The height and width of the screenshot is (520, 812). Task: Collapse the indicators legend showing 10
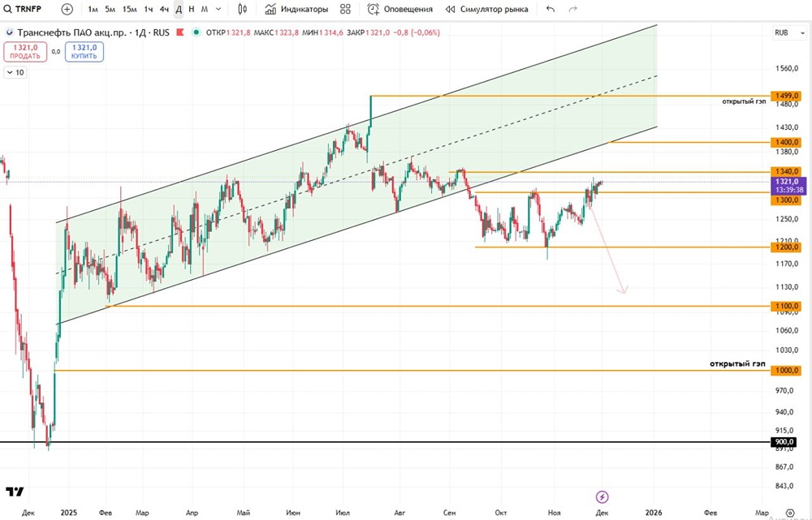(x=15, y=72)
